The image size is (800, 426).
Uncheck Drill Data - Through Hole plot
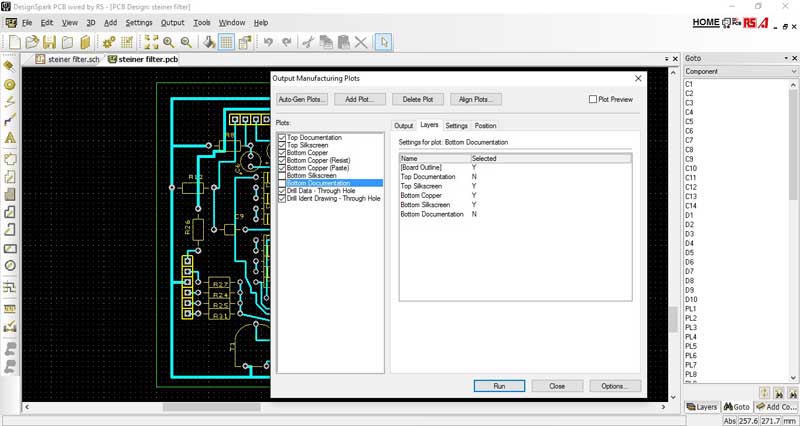click(282, 191)
